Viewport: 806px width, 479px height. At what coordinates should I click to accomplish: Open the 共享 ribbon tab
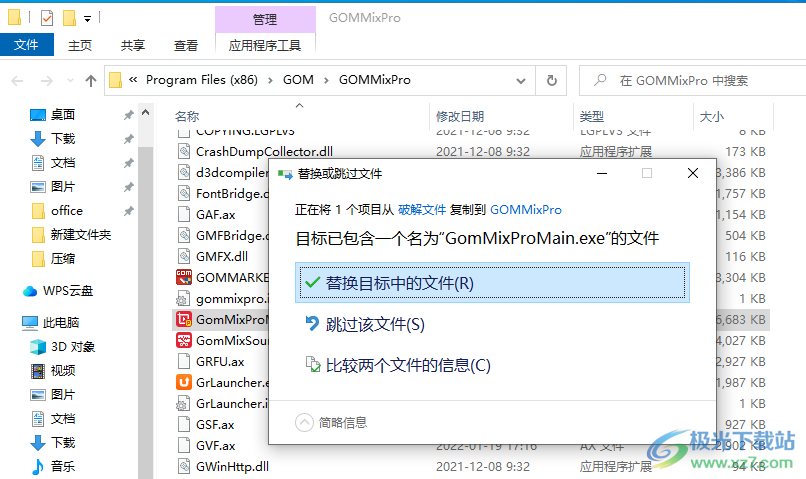pyautogui.click(x=133, y=46)
